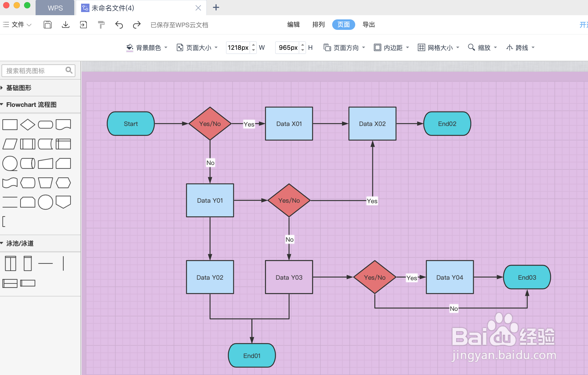Switch to the 编辑 tab
This screenshot has width=588, height=375.
tap(293, 25)
